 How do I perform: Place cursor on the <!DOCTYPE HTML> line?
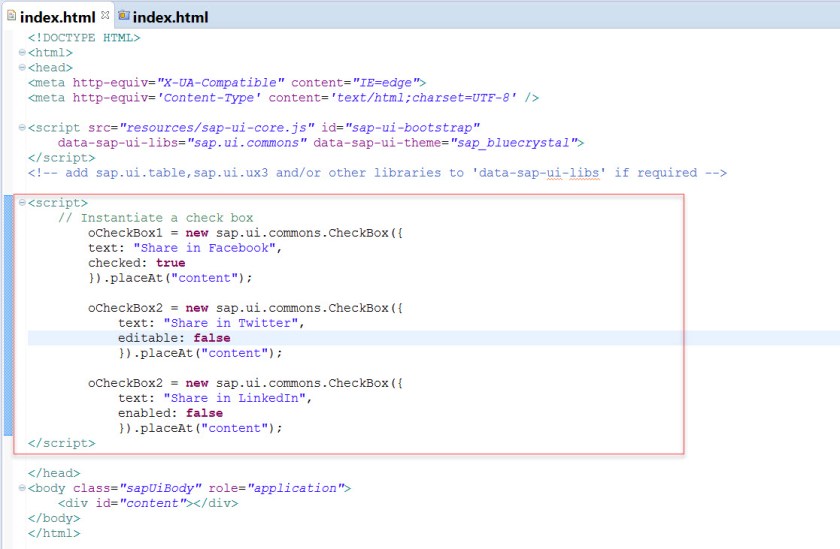84,37
